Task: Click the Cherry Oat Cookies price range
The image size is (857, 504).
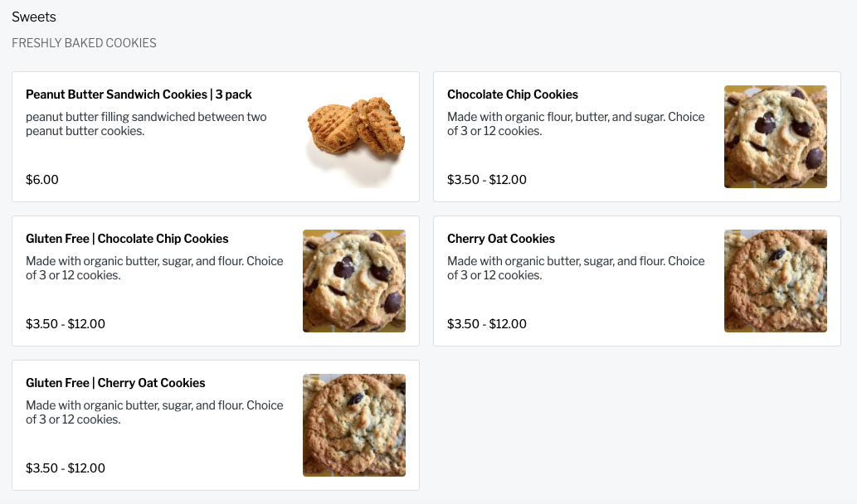Action: (486, 324)
